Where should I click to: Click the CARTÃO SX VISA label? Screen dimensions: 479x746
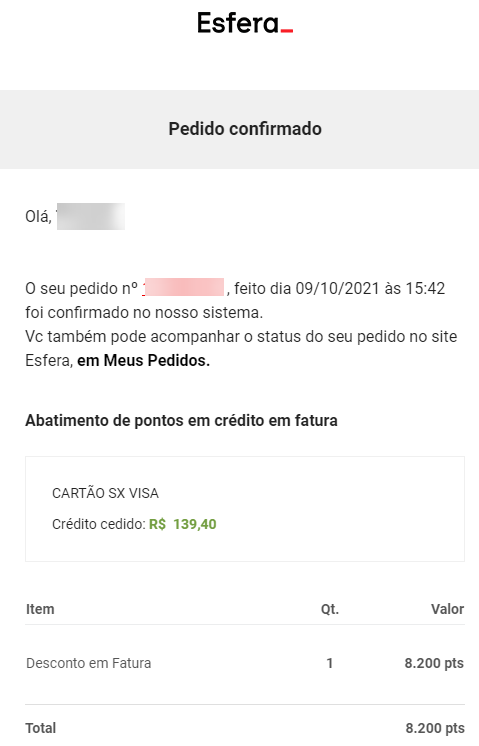(105, 493)
